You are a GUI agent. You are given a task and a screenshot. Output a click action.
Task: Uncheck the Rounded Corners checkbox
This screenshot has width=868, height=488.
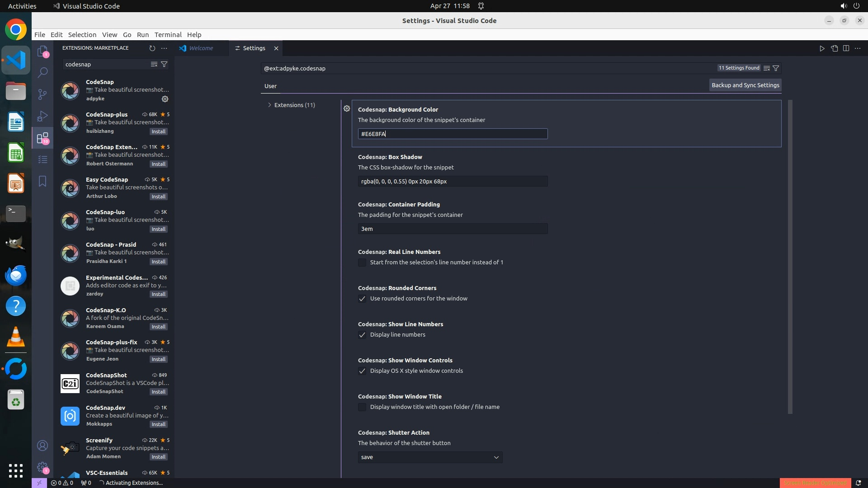(362, 299)
